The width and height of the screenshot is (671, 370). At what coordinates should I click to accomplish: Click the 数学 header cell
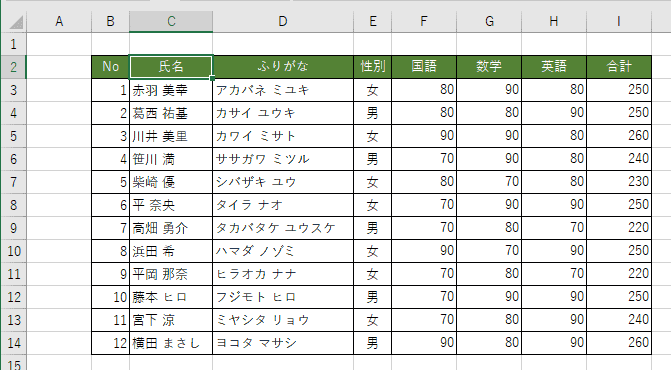point(489,67)
